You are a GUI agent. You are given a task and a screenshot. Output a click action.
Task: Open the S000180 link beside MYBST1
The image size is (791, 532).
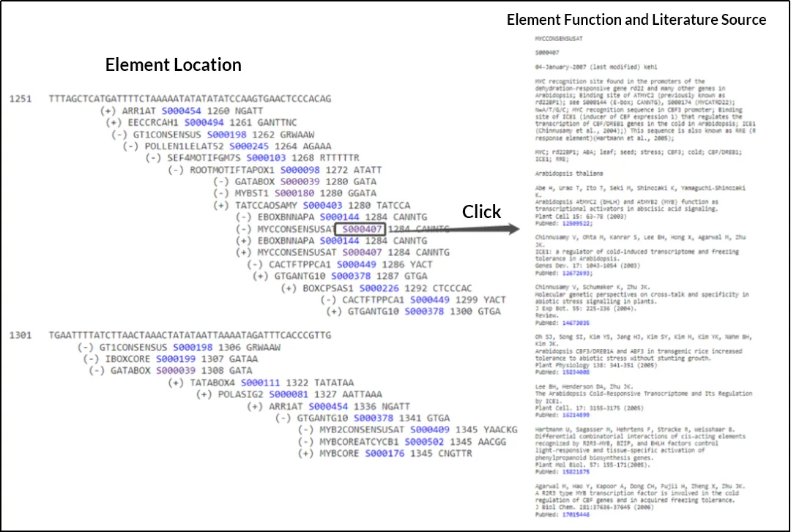294,193
